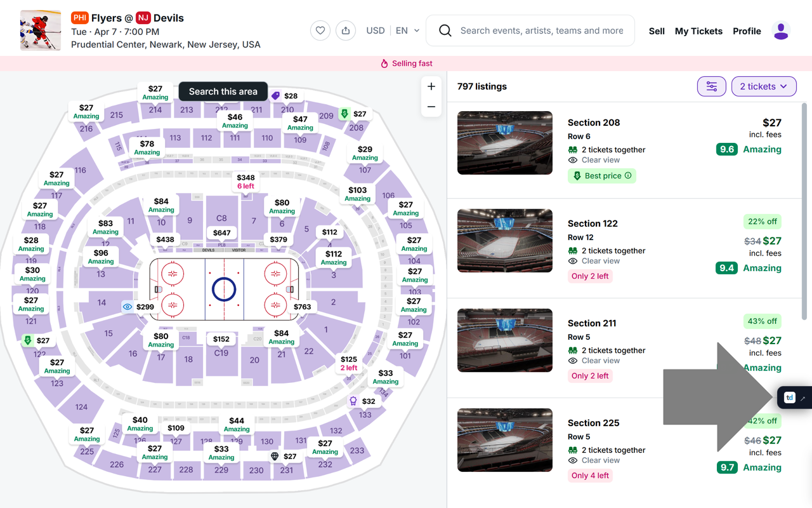The width and height of the screenshot is (812, 508).
Task: Add event to favorites with heart icon
Action: tap(320, 30)
